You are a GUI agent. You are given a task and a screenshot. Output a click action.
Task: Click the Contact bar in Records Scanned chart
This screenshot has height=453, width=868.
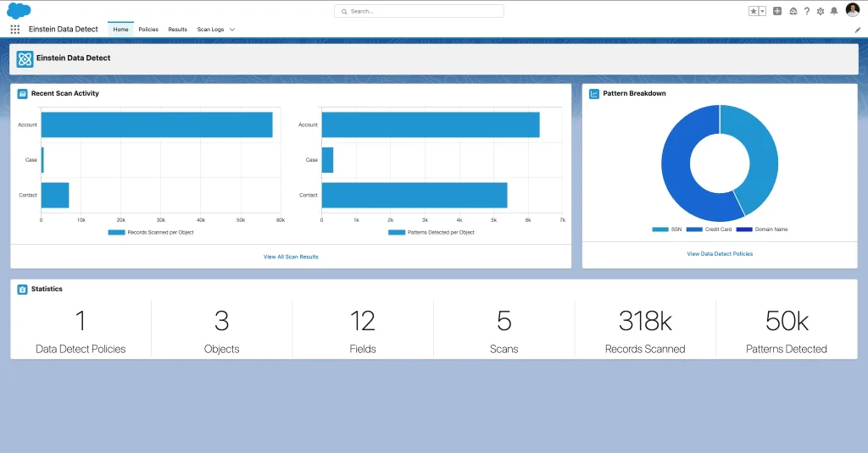tap(55, 195)
